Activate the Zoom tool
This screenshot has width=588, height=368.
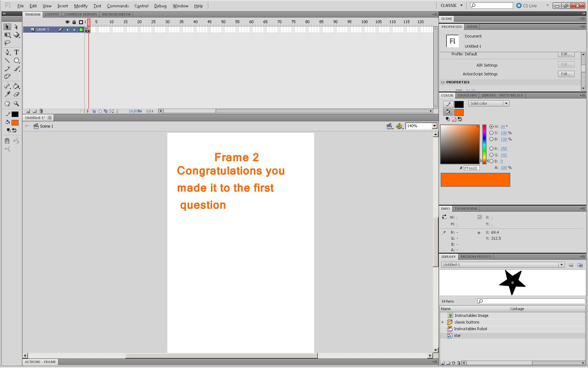click(x=16, y=103)
